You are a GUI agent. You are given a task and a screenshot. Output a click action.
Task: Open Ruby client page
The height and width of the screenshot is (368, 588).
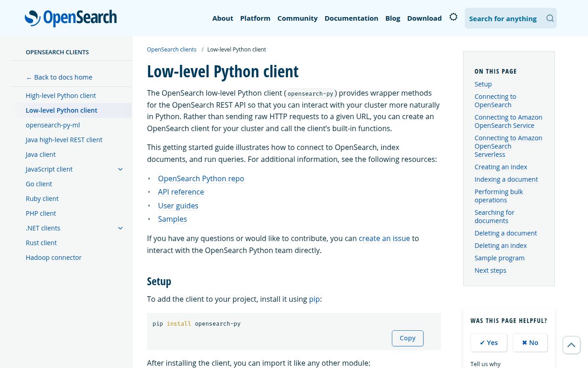[x=42, y=199]
